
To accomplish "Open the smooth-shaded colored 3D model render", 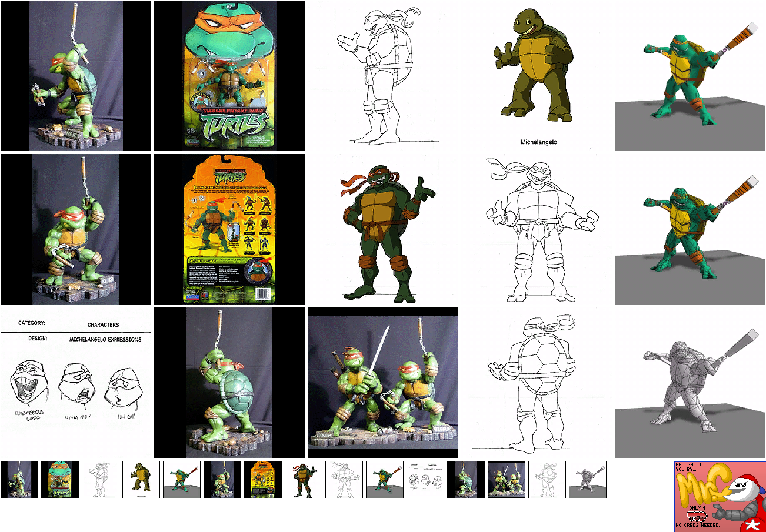I will point(690,76).
